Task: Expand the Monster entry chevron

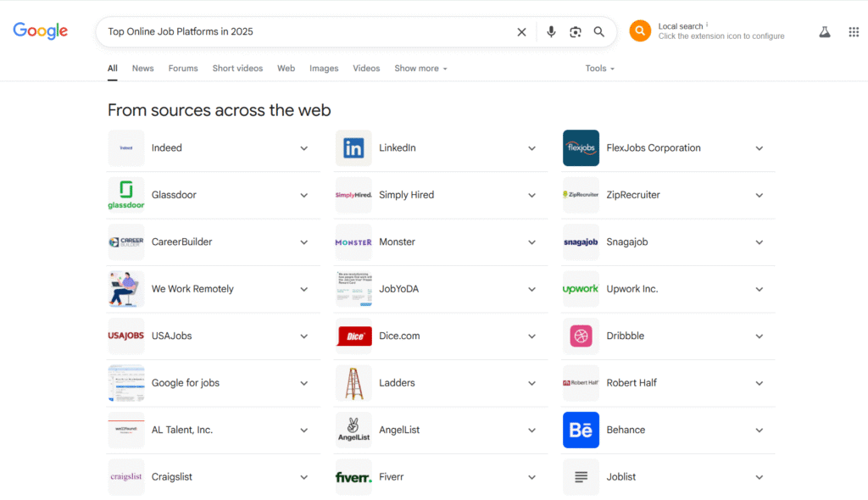Action: [531, 242]
